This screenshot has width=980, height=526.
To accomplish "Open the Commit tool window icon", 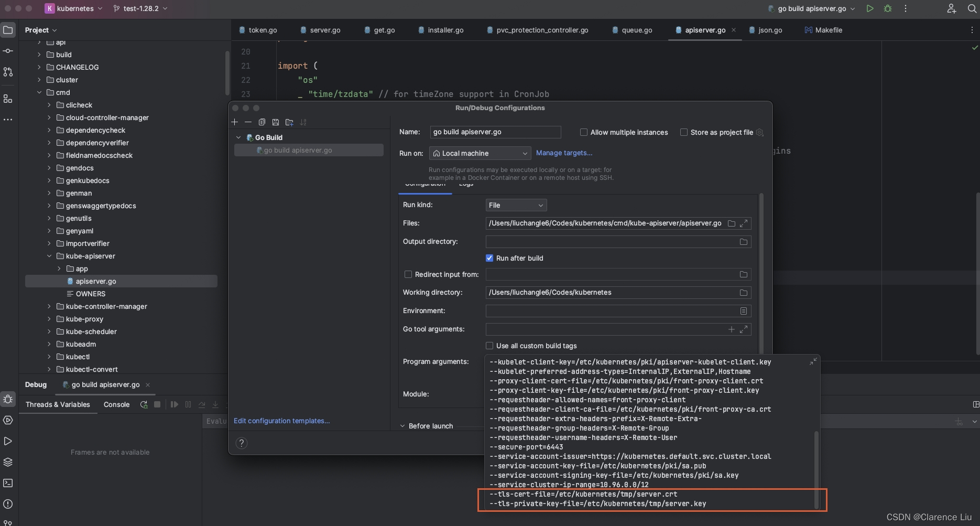I will [8, 51].
